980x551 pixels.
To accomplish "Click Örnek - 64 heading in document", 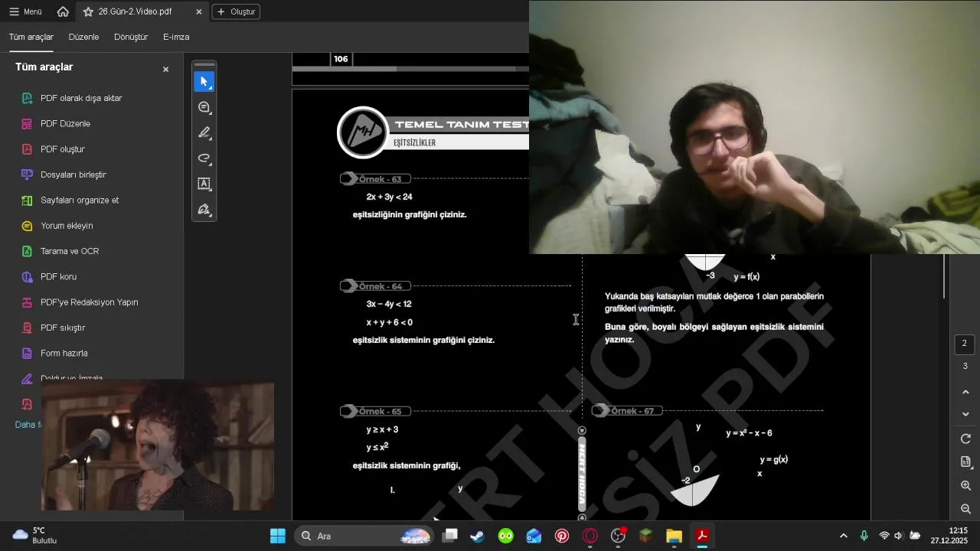I will (380, 286).
